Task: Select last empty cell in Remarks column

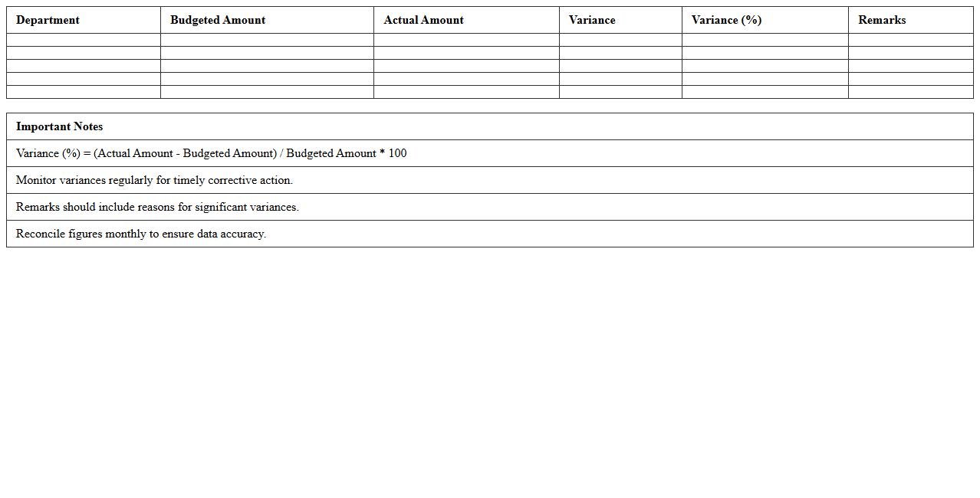Action: point(910,92)
